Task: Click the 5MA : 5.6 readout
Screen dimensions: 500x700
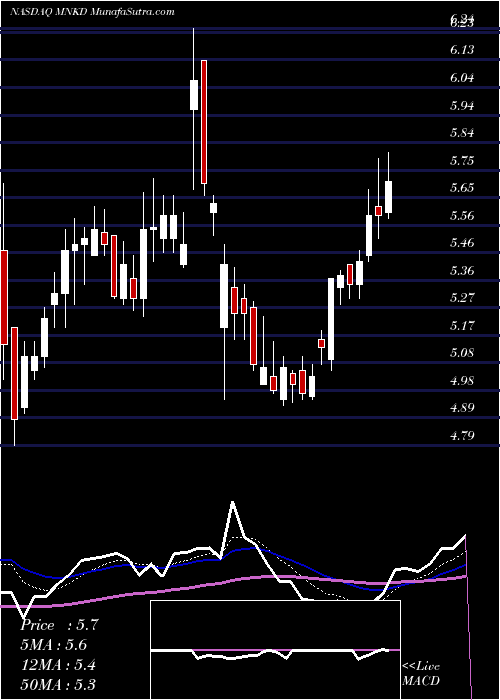Action: (54, 645)
